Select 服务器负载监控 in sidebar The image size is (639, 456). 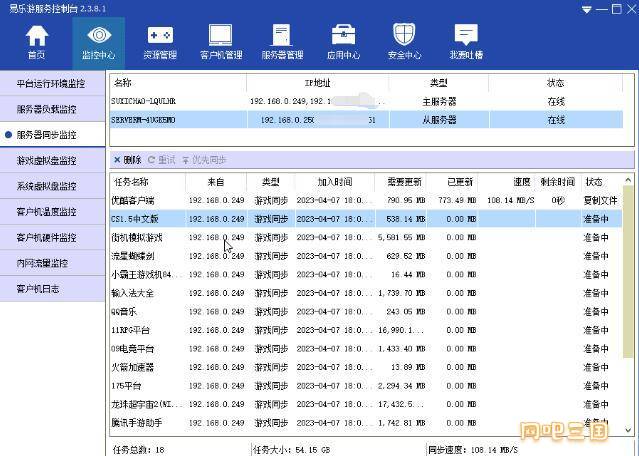[x=52, y=109]
